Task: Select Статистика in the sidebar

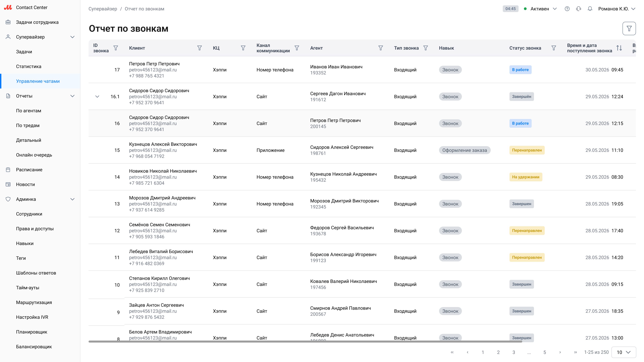Action: (x=29, y=67)
